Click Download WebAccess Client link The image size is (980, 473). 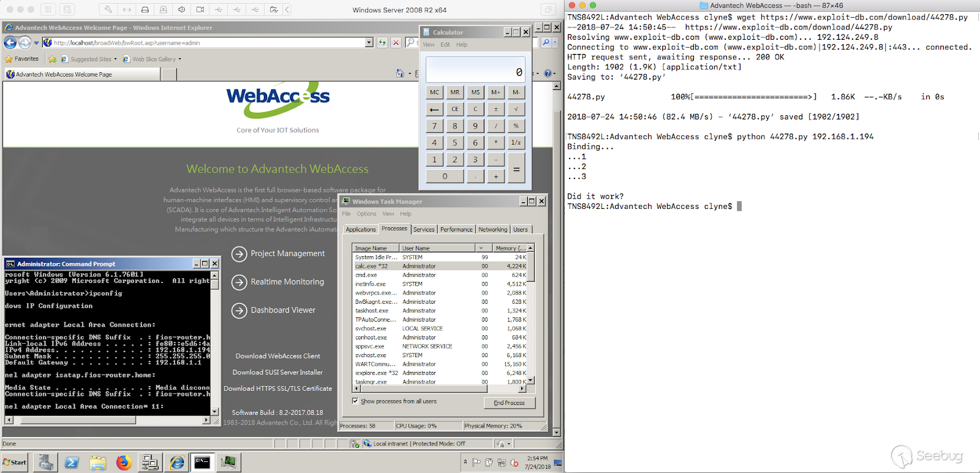tap(278, 356)
